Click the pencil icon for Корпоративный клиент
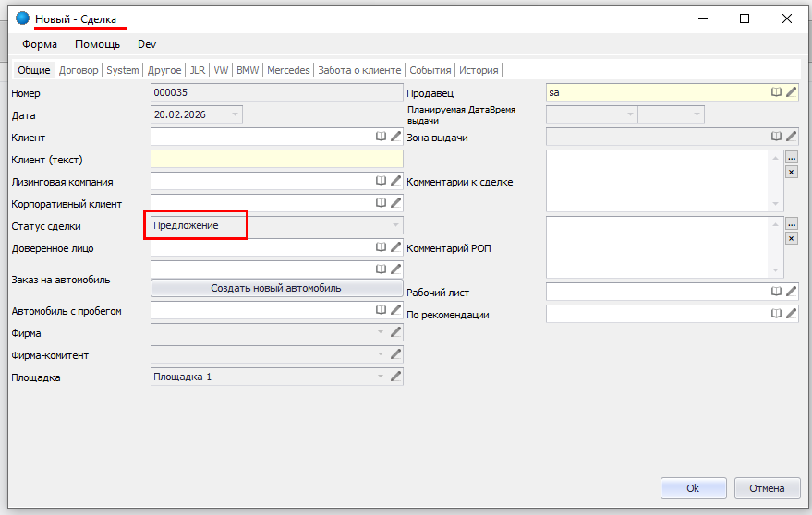 (396, 203)
